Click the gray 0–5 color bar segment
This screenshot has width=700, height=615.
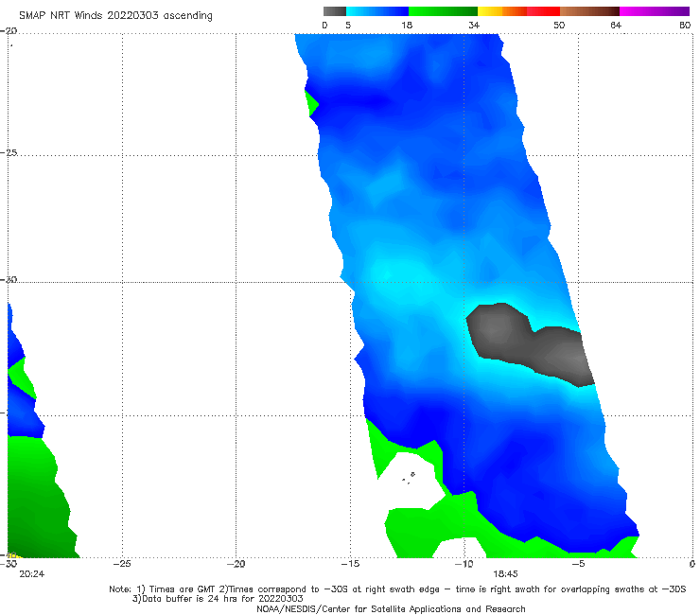pyautogui.click(x=335, y=11)
